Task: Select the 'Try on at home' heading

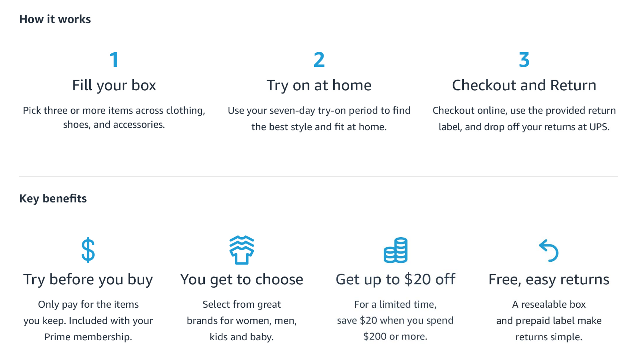Action: pyautogui.click(x=319, y=86)
